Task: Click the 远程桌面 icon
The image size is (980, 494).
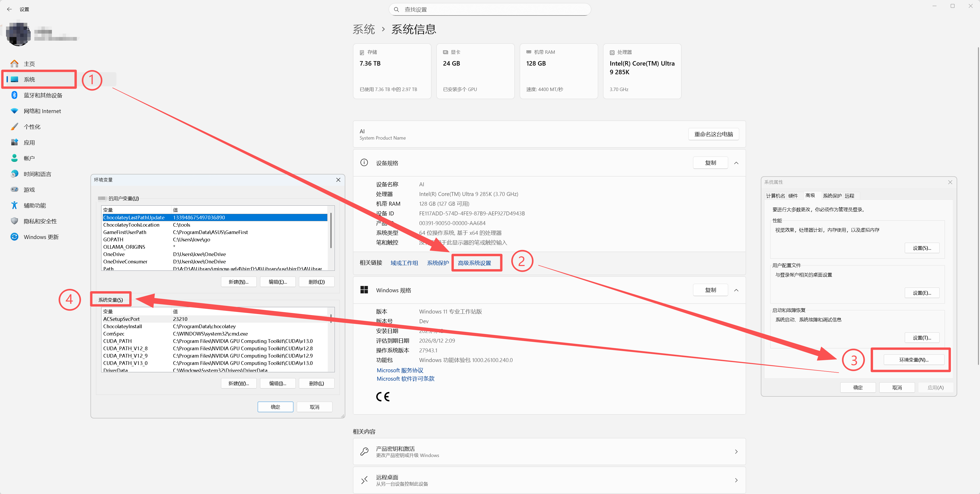Action: (x=364, y=480)
